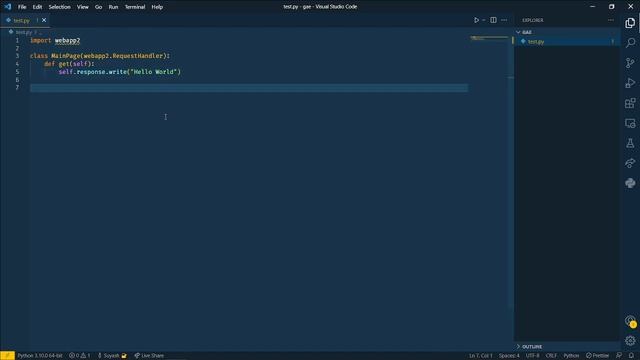Change UTF-8 file encoding

pyautogui.click(x=532, y=356)
